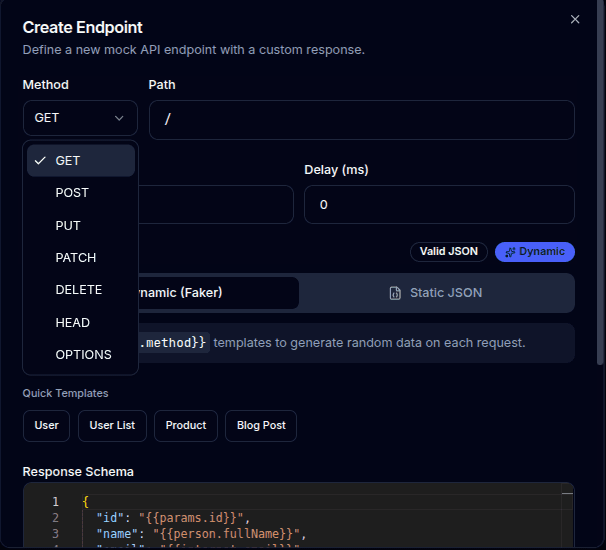This screenshot has width=606, height=550.
Task: Close the Create Endpoint dialog
Action: click(575, 19)
